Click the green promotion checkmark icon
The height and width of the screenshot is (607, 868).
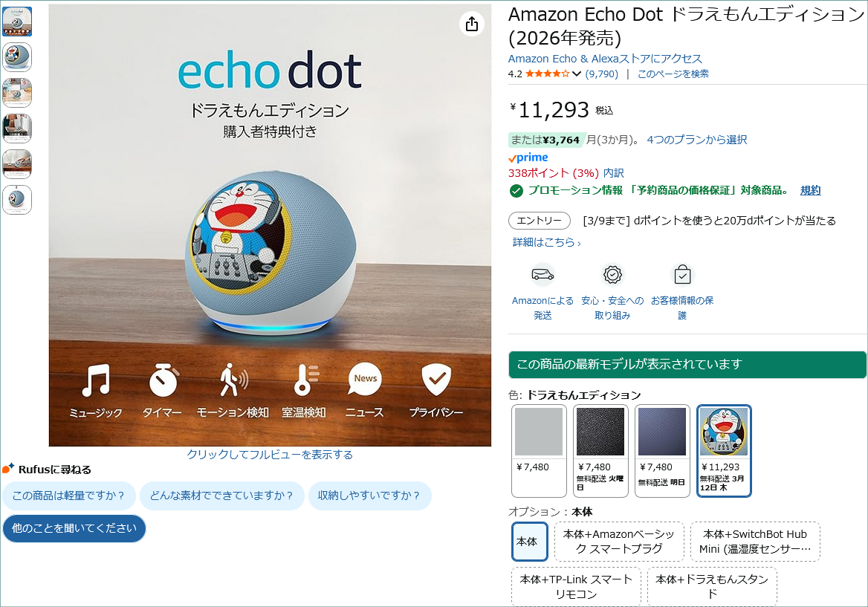pyautogui.click(x=516, y=191)
